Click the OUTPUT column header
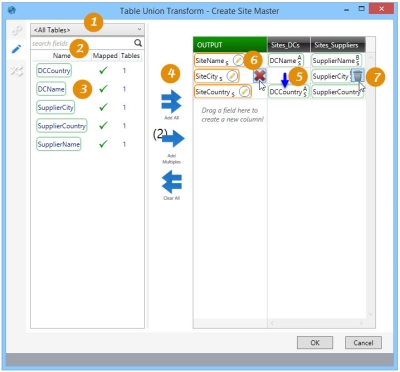This screenshot has height=372, width=400. 230,45
